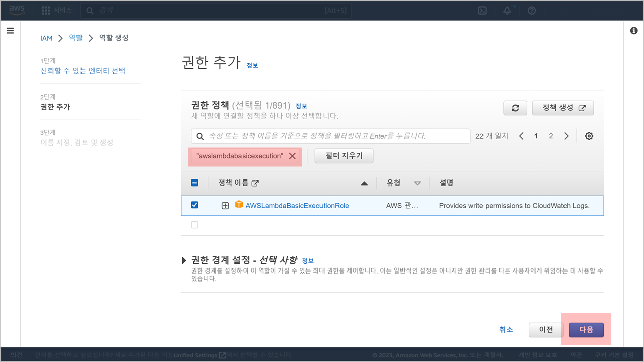Viewport: 644px width, 362px height.
Task: Open 정보 link next to 권한 경계 설정
Action: click(x=308, y=261)
